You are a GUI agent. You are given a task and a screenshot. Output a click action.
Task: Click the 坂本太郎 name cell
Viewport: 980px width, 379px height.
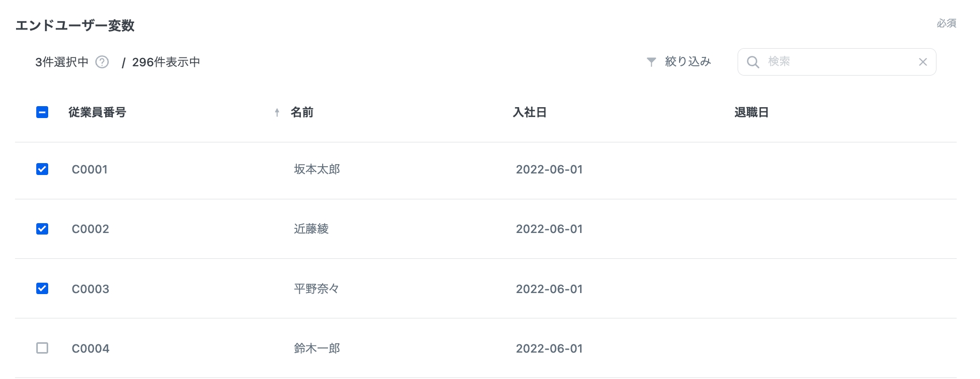pyautogui.click(x=317, y=169)
